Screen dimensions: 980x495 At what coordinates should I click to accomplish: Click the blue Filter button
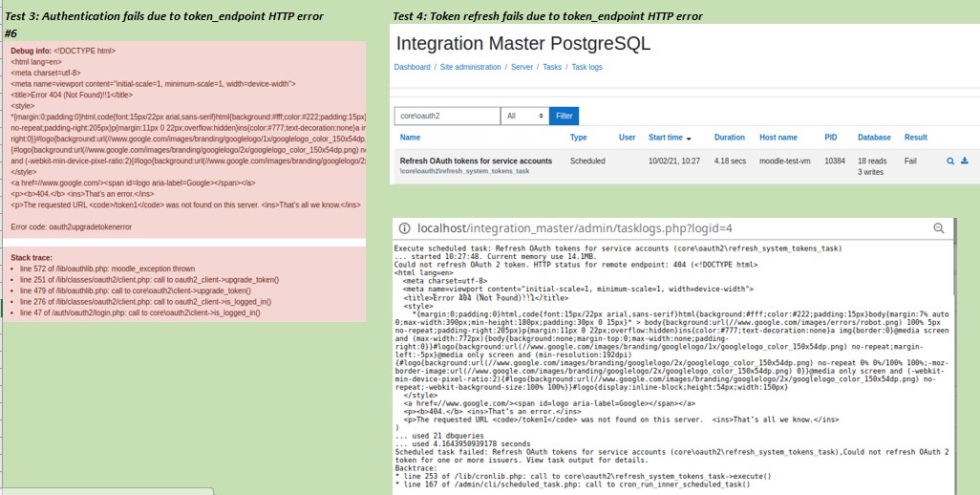pyautogui.click(x=564, y=116)
